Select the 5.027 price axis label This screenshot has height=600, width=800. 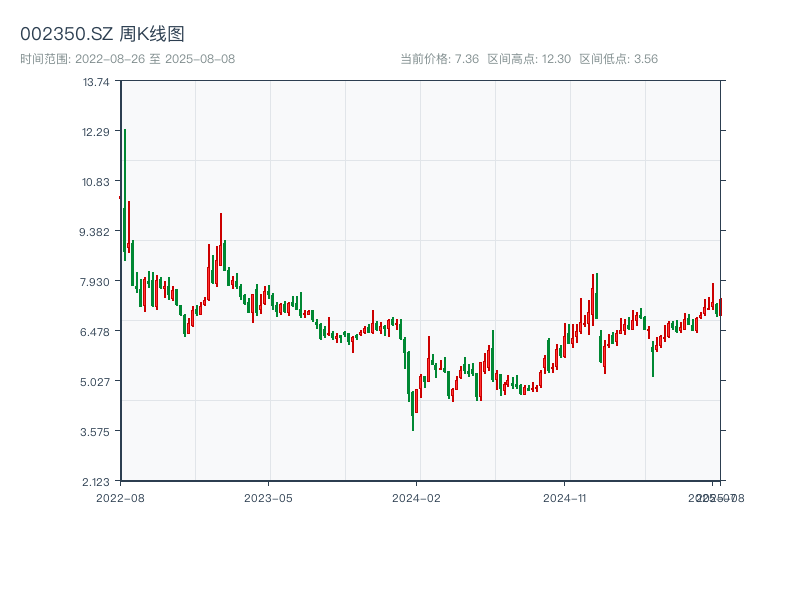pos(95,382)
